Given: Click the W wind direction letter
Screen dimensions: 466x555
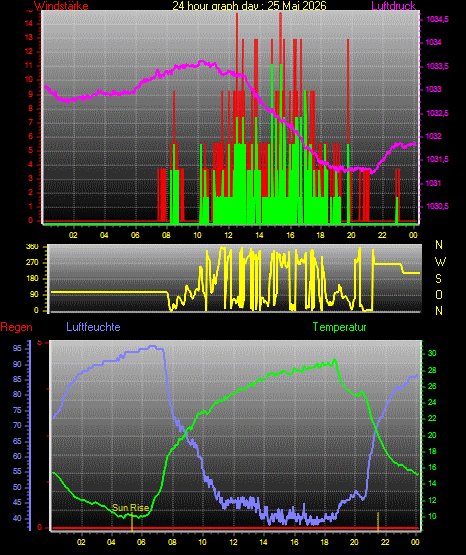Looking at the screenshot, I should click(x=440, y=262).
